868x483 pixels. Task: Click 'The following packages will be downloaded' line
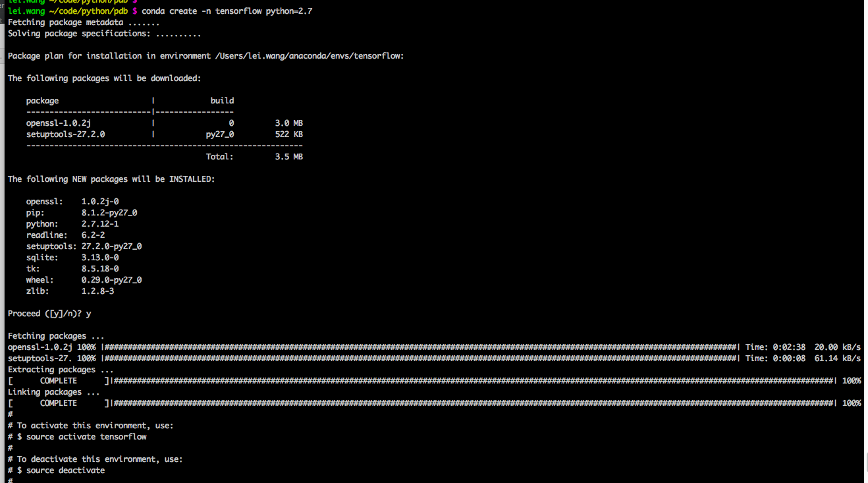(104, 78)
